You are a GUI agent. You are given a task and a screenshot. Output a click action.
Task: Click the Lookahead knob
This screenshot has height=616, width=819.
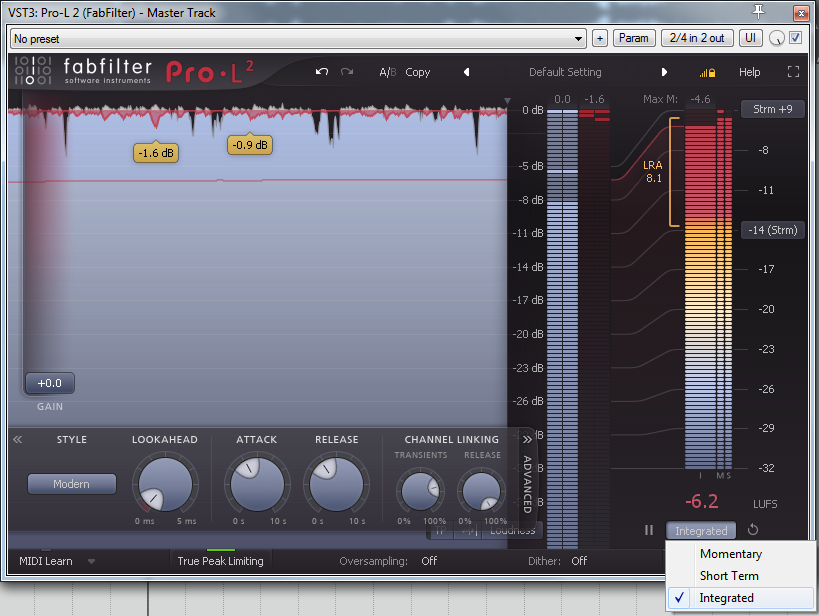pos(165,484)
